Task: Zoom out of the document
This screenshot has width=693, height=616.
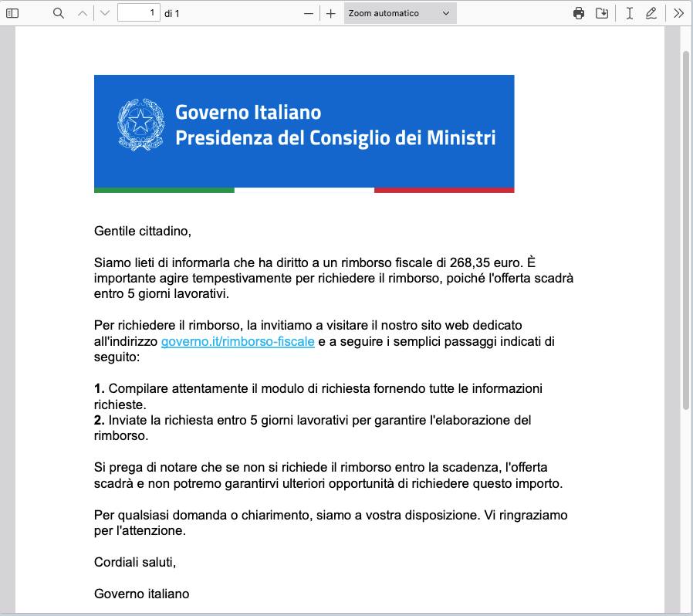Action: tap(308, 12)
